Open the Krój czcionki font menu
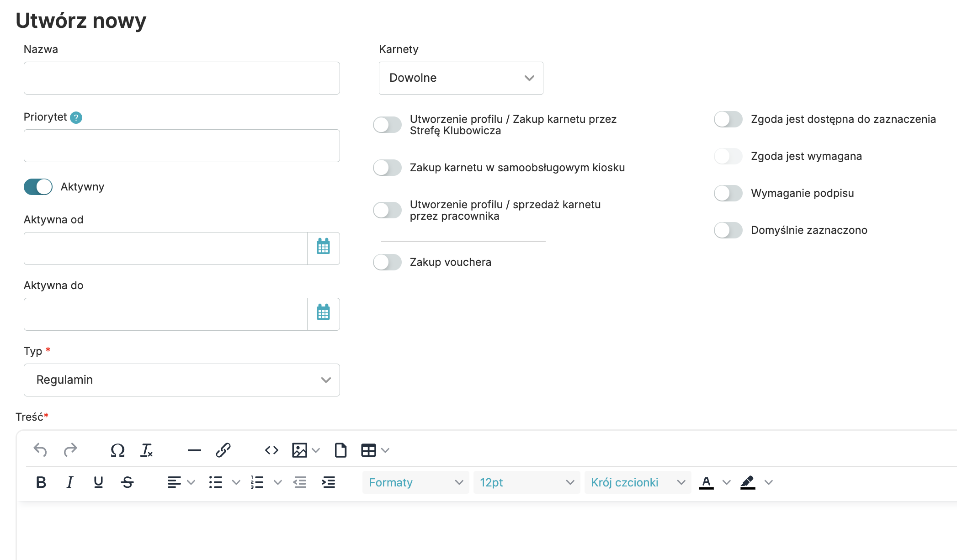 pos(638,482)
